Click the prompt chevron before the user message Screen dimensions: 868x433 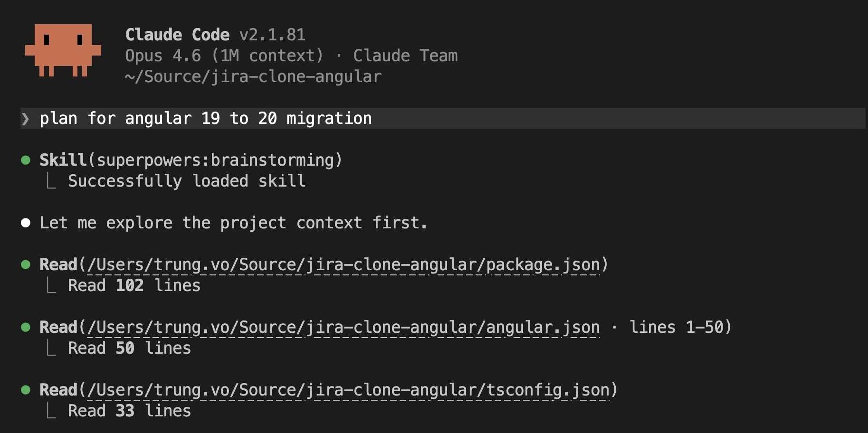coord(26,118)
